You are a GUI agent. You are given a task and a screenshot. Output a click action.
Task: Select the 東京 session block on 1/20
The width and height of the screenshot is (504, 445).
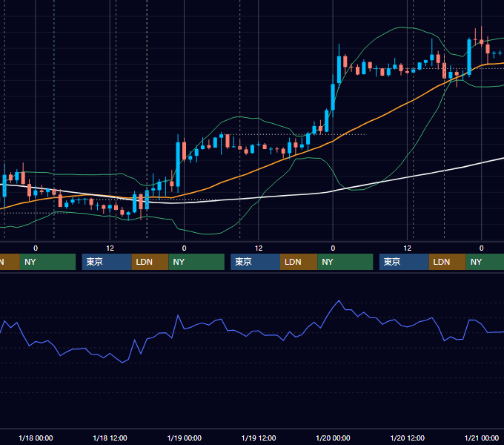(x=404, y=262)
